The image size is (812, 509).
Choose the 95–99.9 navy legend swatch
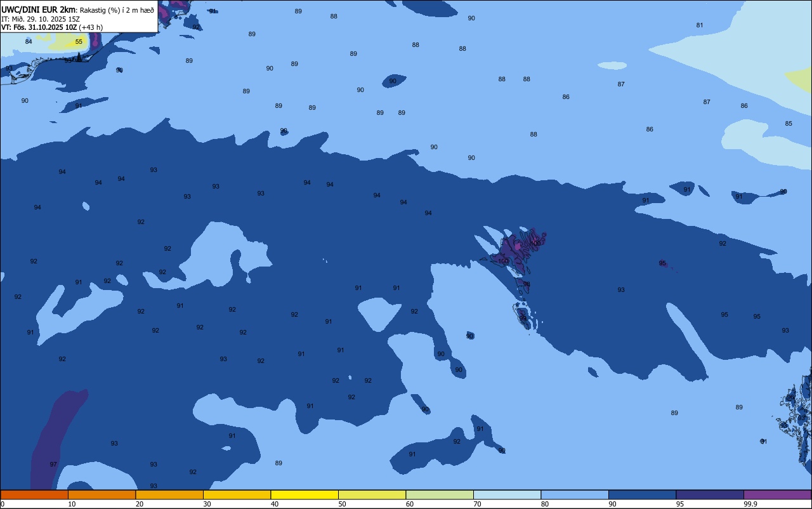pos(710,494)
